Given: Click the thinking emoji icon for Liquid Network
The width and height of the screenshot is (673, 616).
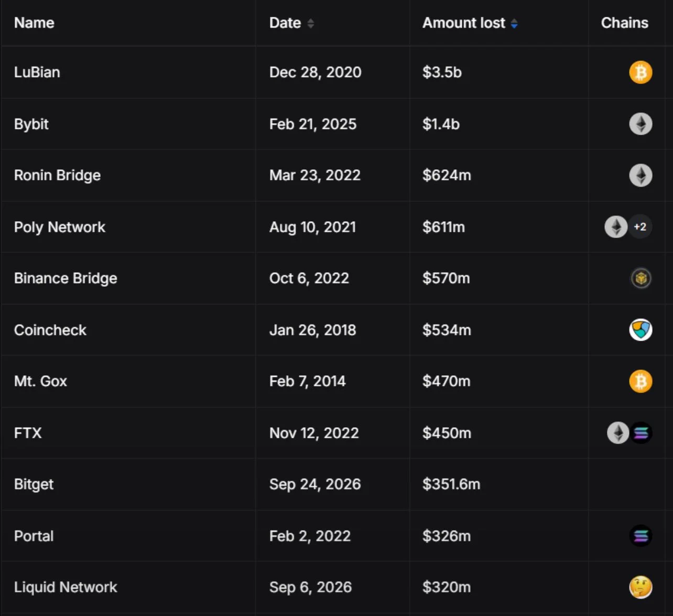Looking at the screenshot, I should [641, 587].
